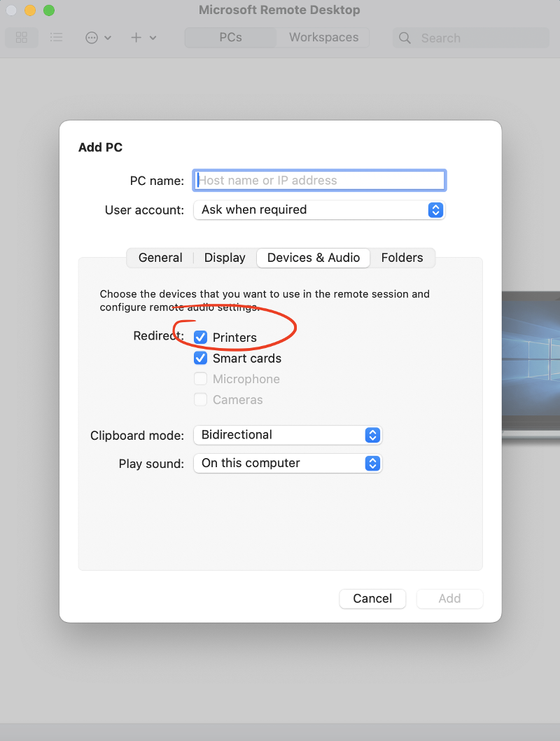Uncheck the Smart cards checkbox
This screenshot has width=560, height=741.
201,358
